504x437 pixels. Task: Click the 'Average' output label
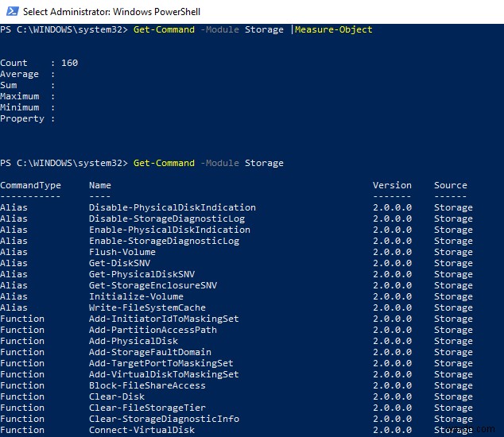pyautogui.click(x=19, y=74)
